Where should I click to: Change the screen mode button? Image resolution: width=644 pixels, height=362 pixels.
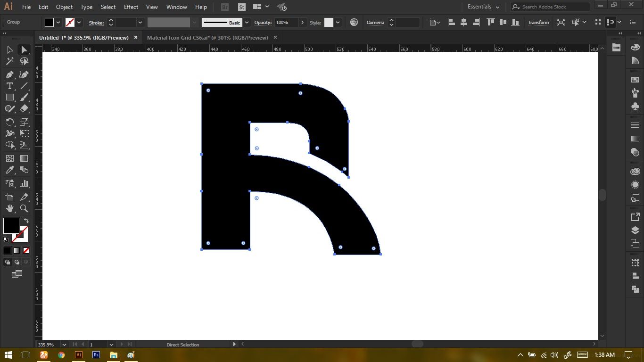(x=17, y=274)
